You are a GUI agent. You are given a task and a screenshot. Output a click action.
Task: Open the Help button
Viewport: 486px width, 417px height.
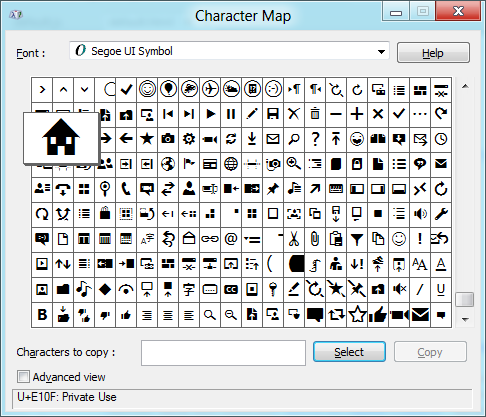[x=433, y=53]
